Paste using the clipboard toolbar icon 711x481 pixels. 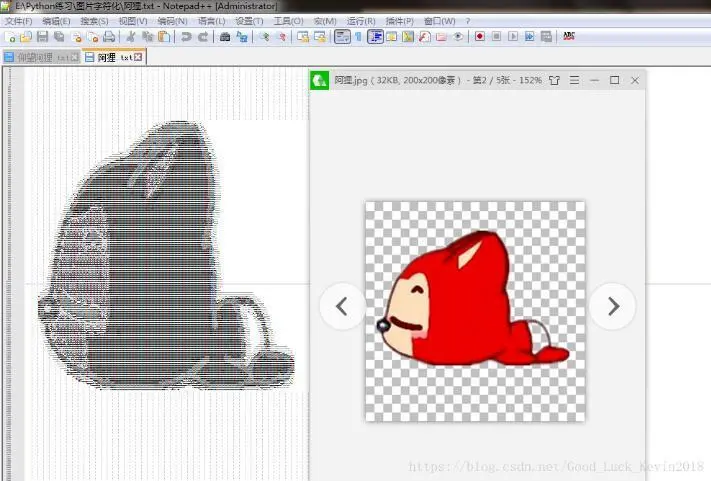164,37
